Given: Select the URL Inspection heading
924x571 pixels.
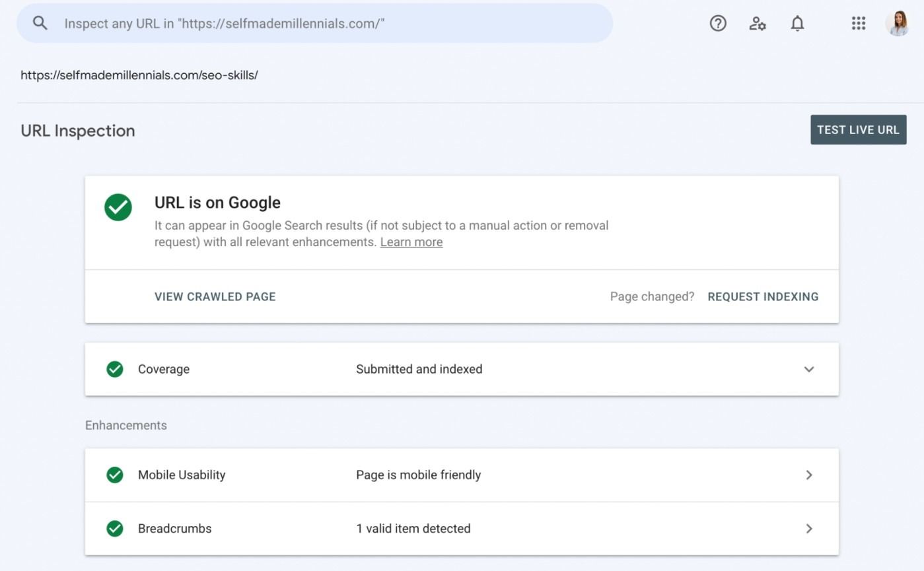Looking at the screenshot, I should point(77,131).
